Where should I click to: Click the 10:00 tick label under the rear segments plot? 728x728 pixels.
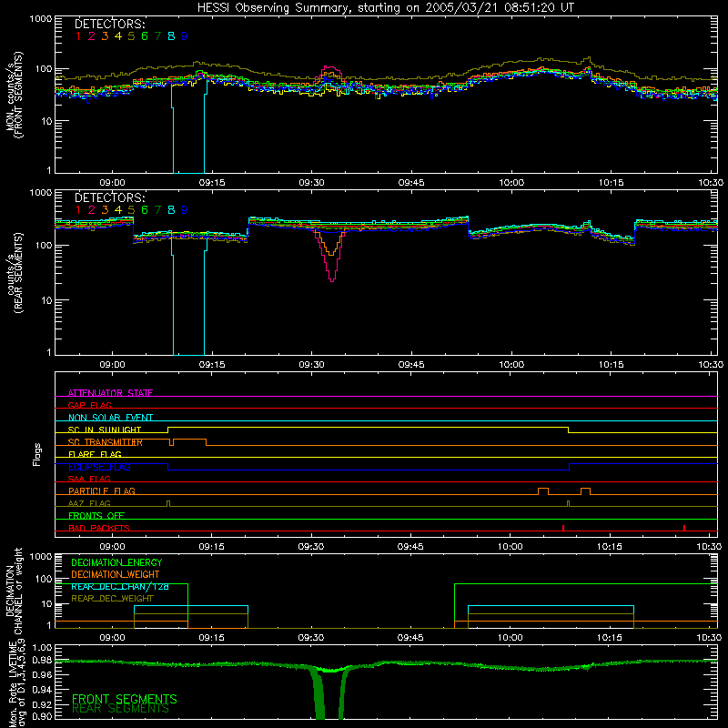pos(511,365)
